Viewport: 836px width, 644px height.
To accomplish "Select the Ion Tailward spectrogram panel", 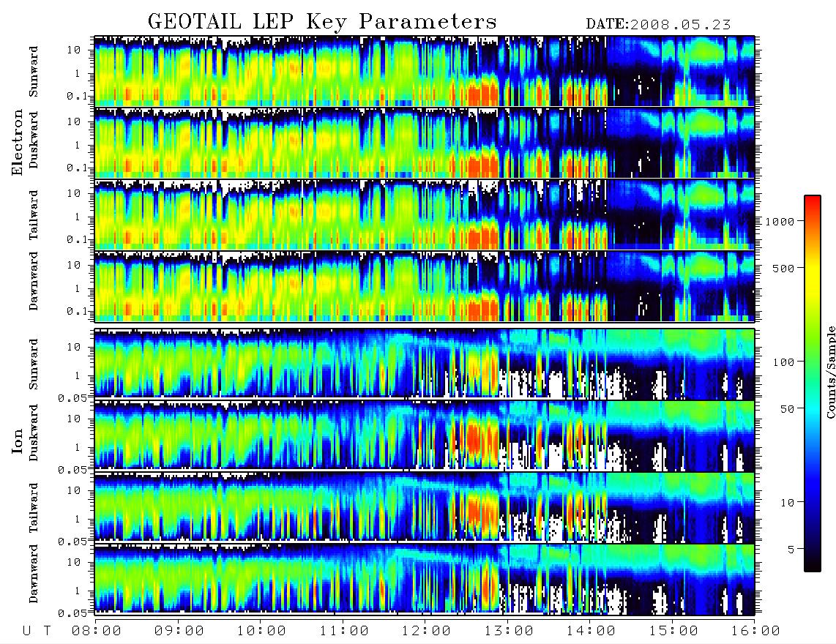I will [425, 507].
